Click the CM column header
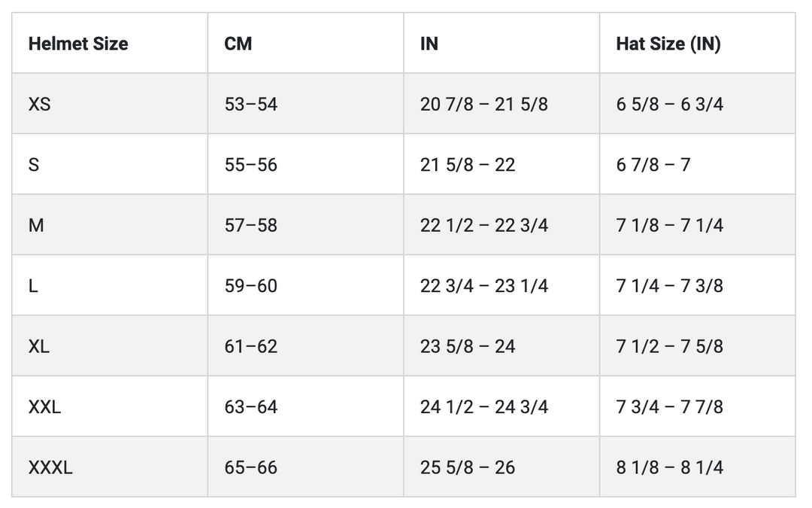This screenshot has width=812, height=508. coord(238,44)
